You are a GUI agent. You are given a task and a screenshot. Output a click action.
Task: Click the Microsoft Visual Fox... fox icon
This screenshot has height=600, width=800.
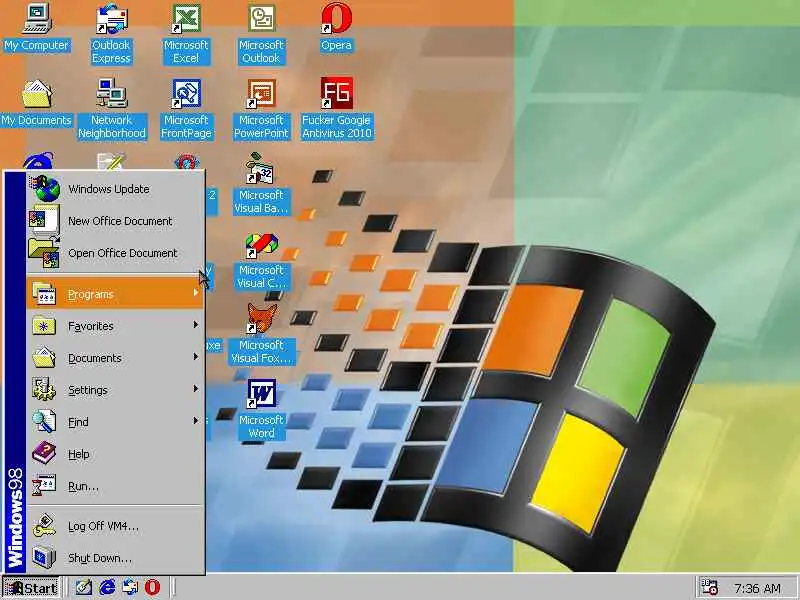[262, 318]
